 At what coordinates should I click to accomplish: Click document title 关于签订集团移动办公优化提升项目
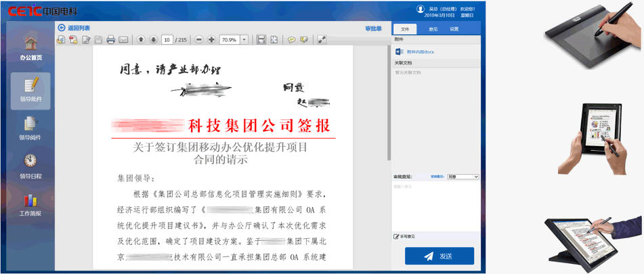point(220,147)
